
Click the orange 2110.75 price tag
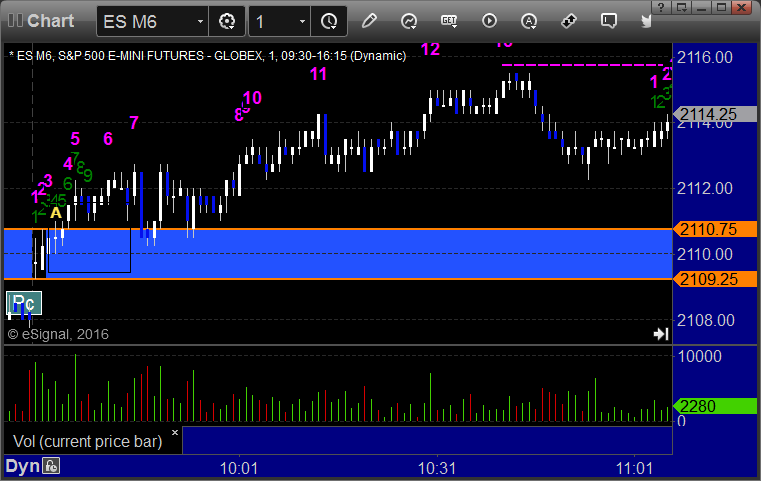714,229
